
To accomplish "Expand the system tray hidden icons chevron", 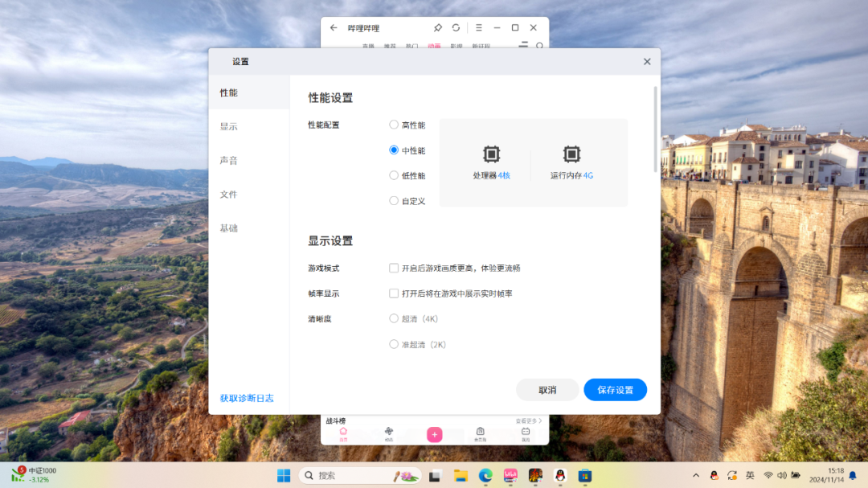I will pyautogui.click(x=696, y=475).
